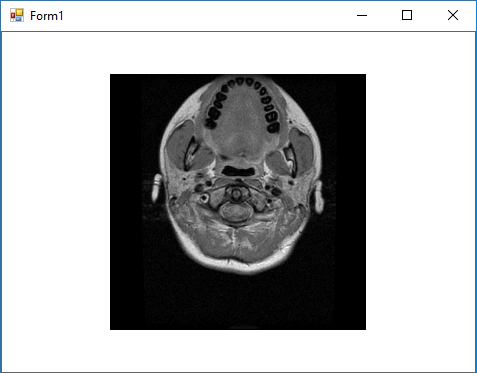The width and height of the screenshot is (477, 373).
Task: Click the oval spinal cord in the scan
Action: tap(235, 213)
